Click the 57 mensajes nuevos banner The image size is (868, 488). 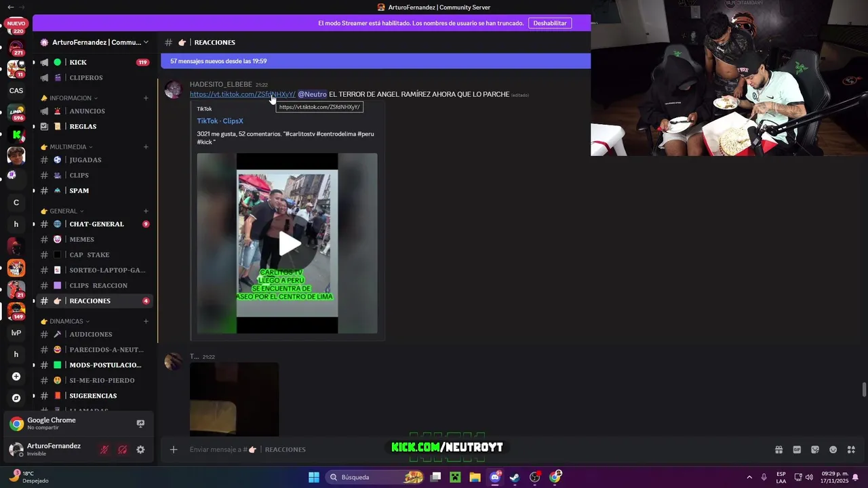(376, 61)
